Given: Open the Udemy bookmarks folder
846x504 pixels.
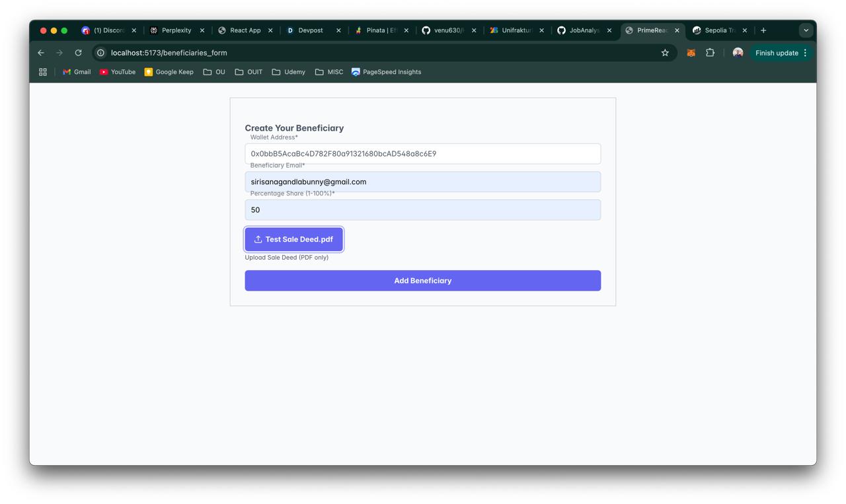Looking at the screenshot, I should (x=289, y=72).
